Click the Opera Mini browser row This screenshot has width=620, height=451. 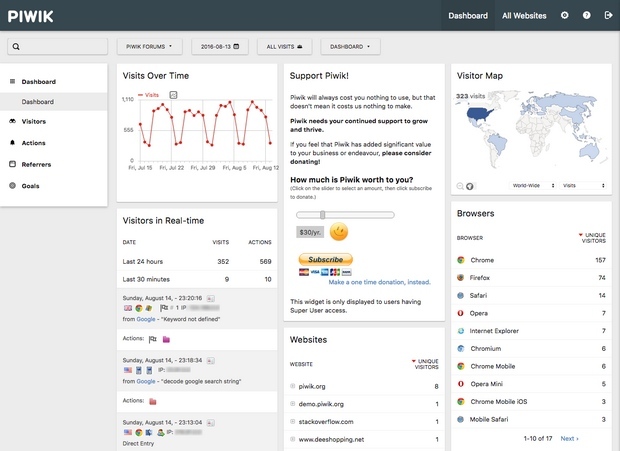point(531,384)
